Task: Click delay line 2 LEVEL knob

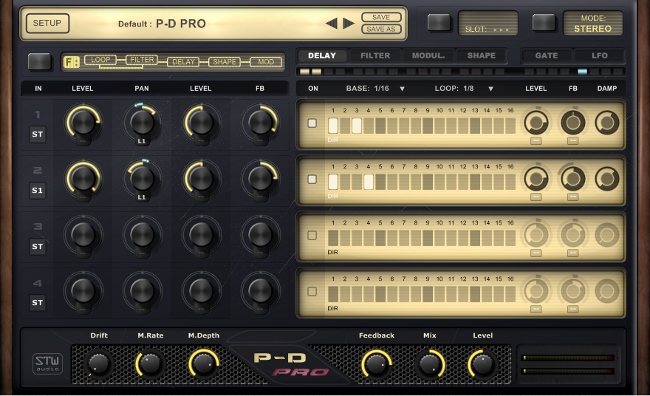Action: coord(536,179)
